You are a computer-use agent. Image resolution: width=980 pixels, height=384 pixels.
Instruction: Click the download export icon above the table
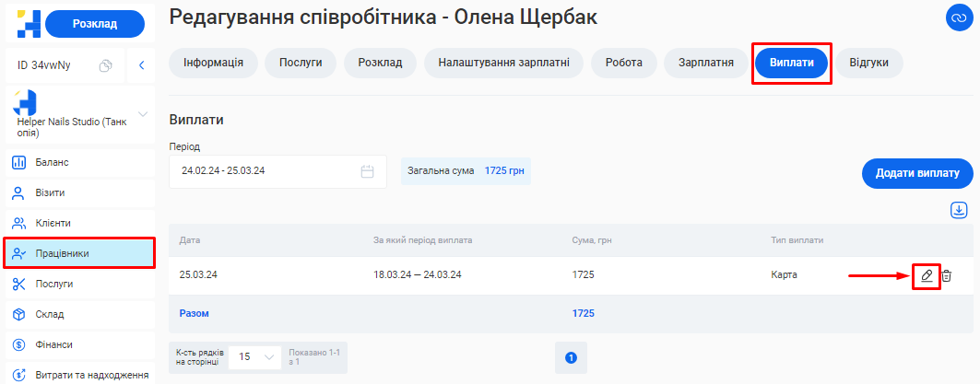tap(959, 211)
